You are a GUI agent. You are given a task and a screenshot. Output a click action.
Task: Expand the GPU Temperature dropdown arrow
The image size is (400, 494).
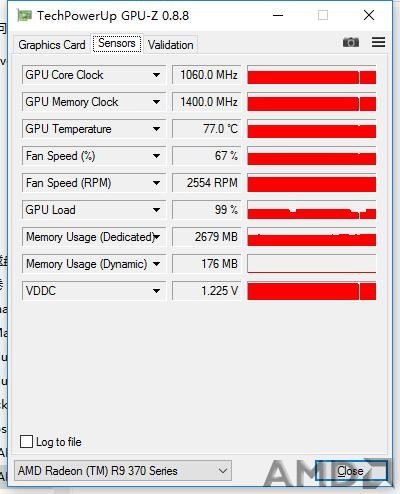point(156,129)
